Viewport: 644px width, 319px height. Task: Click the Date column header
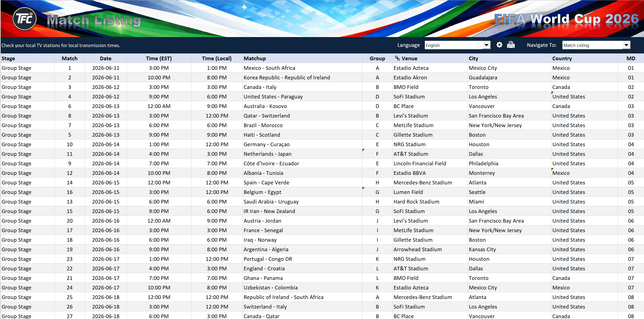point(105,58)
